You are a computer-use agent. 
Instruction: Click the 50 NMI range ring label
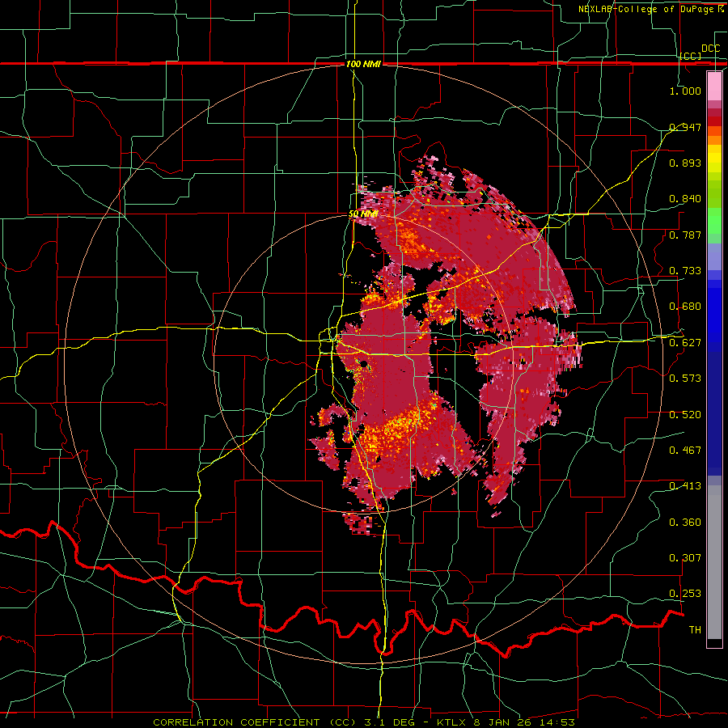tap(363, 214)
